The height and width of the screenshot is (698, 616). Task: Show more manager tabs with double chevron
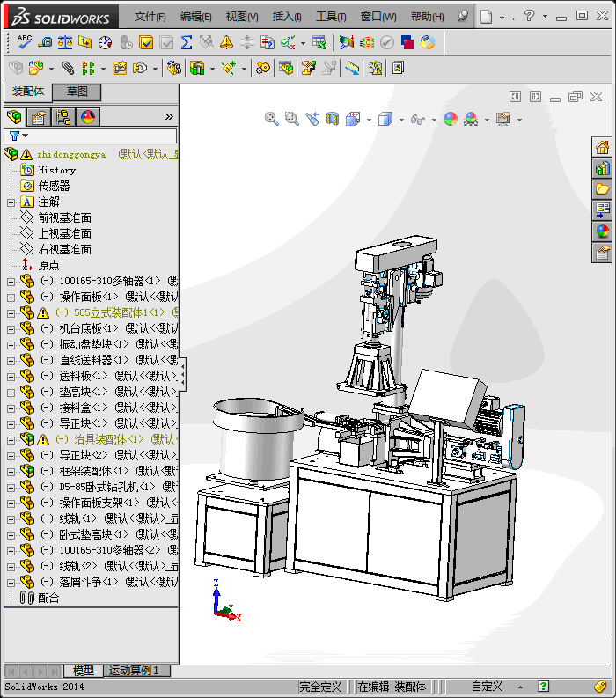tap(169, 117)
